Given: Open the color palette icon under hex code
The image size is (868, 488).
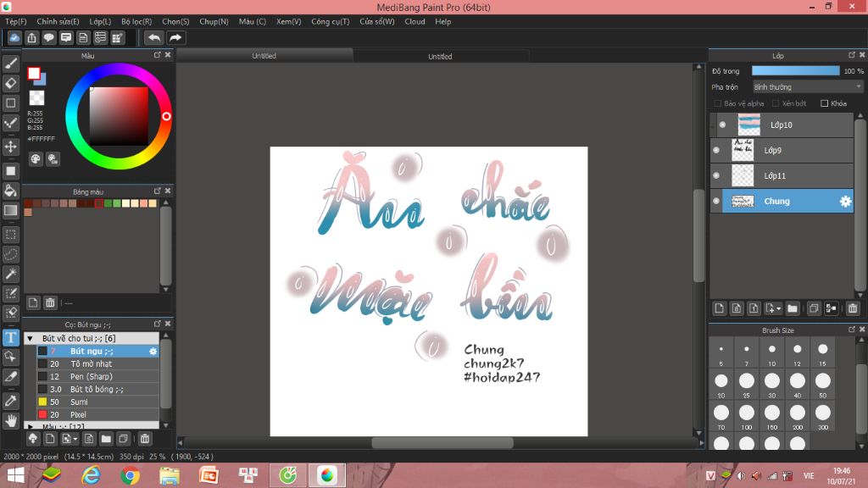Looking at the screenshot, I should pyautogui.click(x=36, y=159).
